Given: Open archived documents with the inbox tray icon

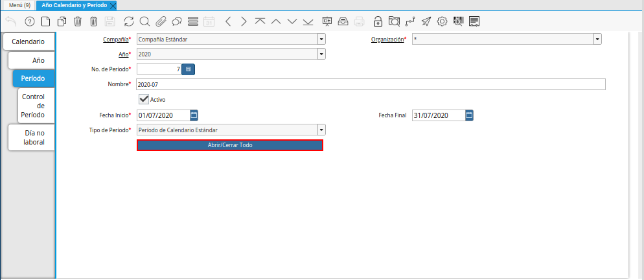Looking at the screenshot, I should coord(343,21).
